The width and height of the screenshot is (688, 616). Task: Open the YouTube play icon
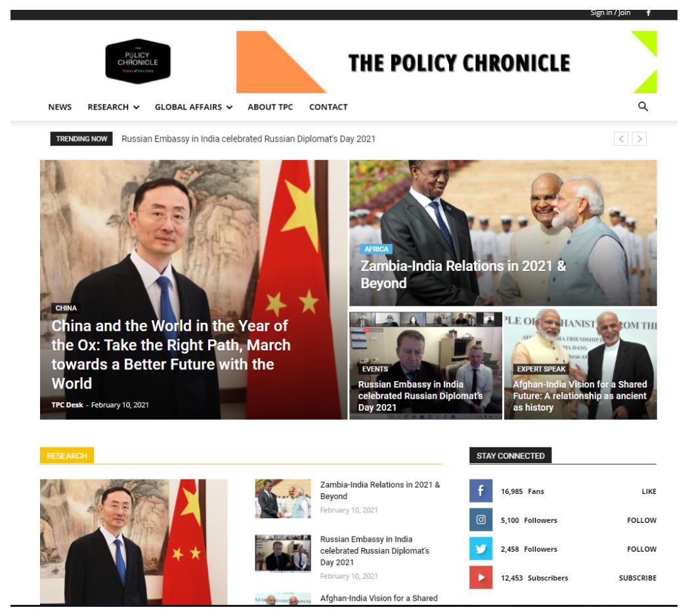(x=481, y=577)
